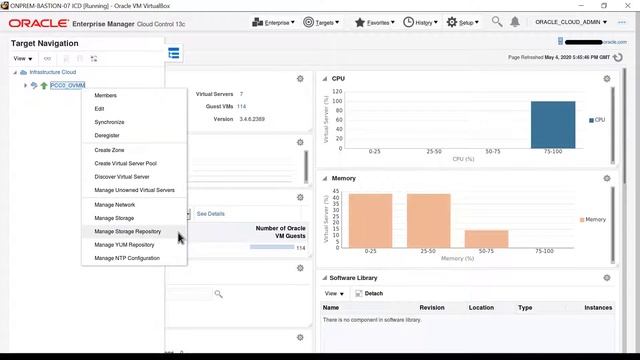The height and width of the screenshot is (360, 640).
Task: Open the Favorites menu
Action: coord(374,22)
